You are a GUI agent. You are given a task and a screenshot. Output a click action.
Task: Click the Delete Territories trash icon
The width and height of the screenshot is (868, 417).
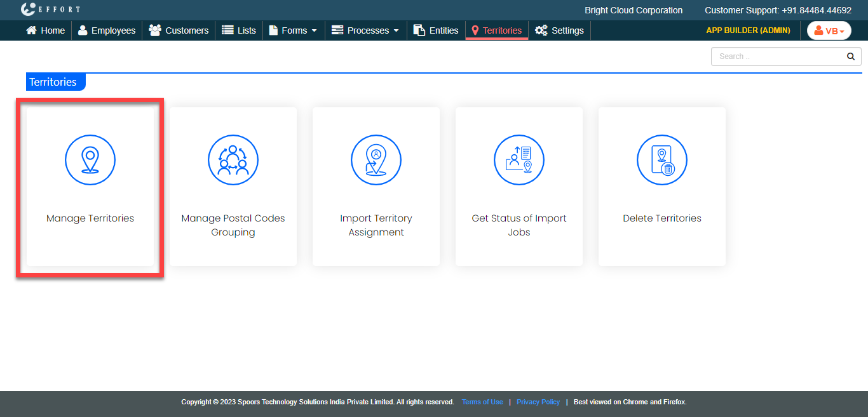pos(662,160)
